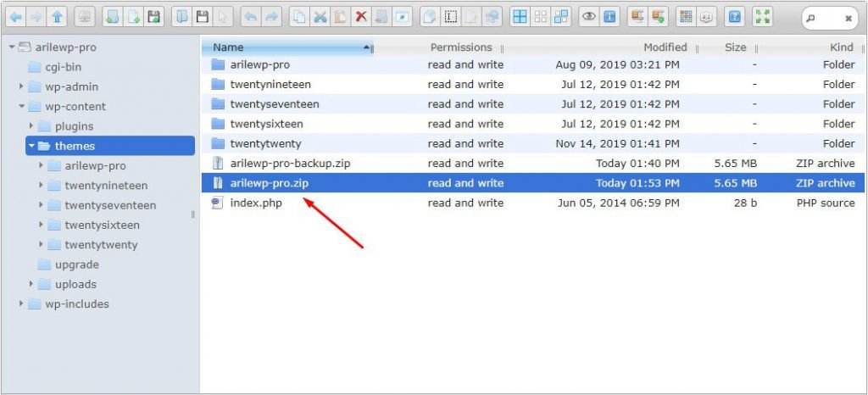Expand the wp-admin tree folder
868x395 pixels.
tap(21, 86)
